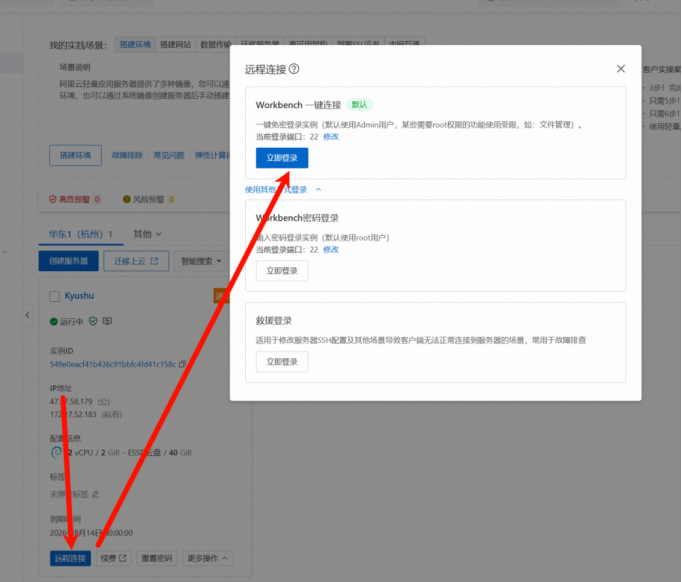Click 修改 port link under Workbench 一键连接

click(x=331, y=137)
